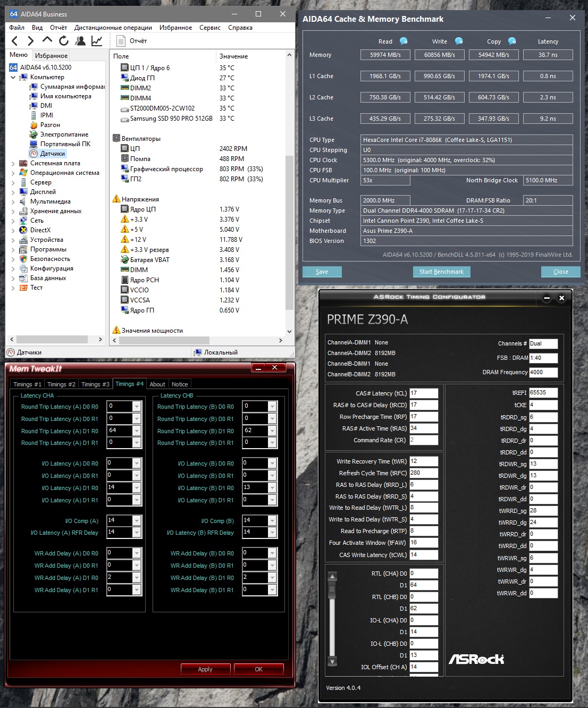Image resolution: width=588 pixels, height=708 pixels.
Task: Click the Вентиляторы fans section icon
Action: coord(116,138)
